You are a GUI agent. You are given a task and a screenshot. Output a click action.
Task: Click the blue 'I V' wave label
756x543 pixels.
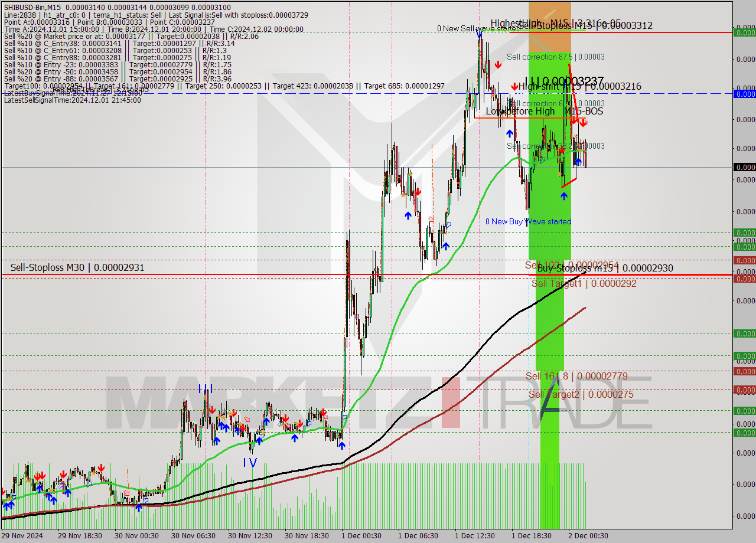[250, 463]
